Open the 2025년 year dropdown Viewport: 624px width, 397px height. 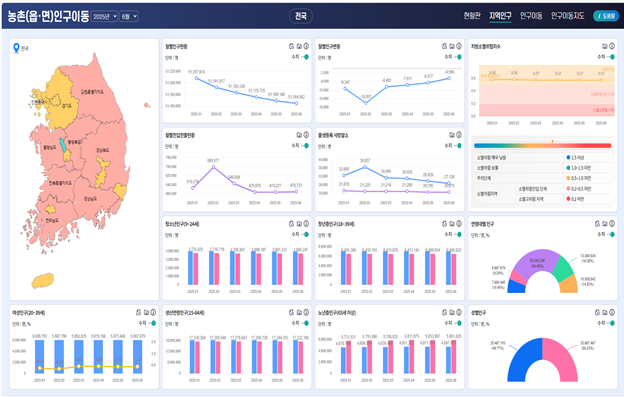pos(105,16)
